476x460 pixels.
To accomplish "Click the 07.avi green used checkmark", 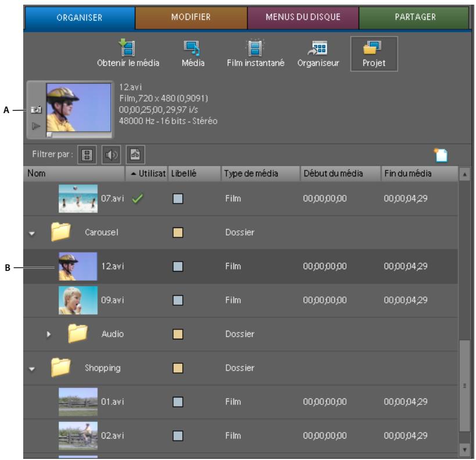I will click(x=138, y=198).
